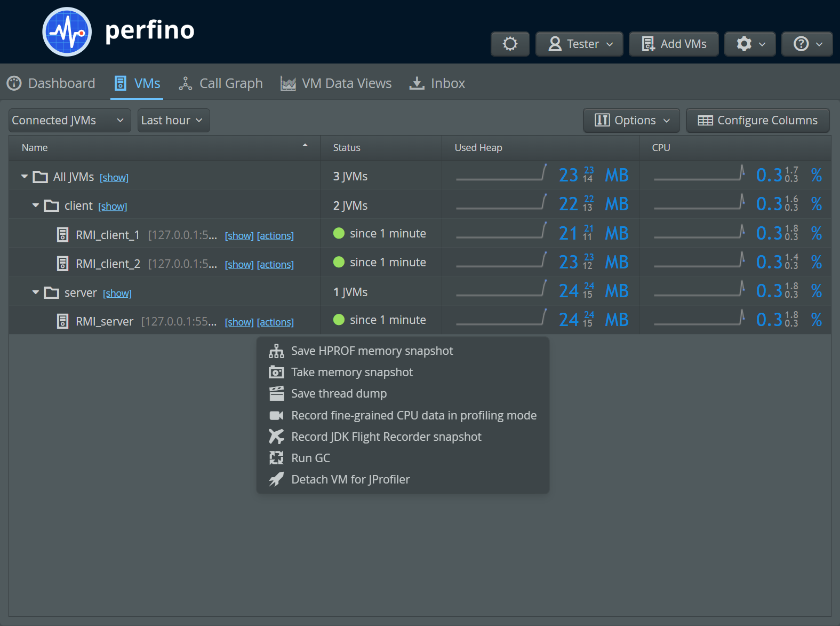Choose Detach VM for JProfiler
This screenshot has width=840, height=626.
[x=403, y=479]
